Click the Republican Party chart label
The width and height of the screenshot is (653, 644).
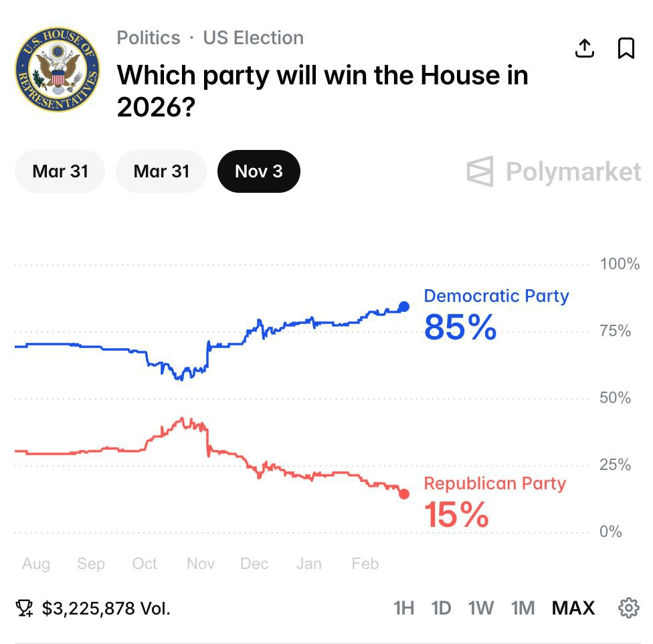(494, 483)
